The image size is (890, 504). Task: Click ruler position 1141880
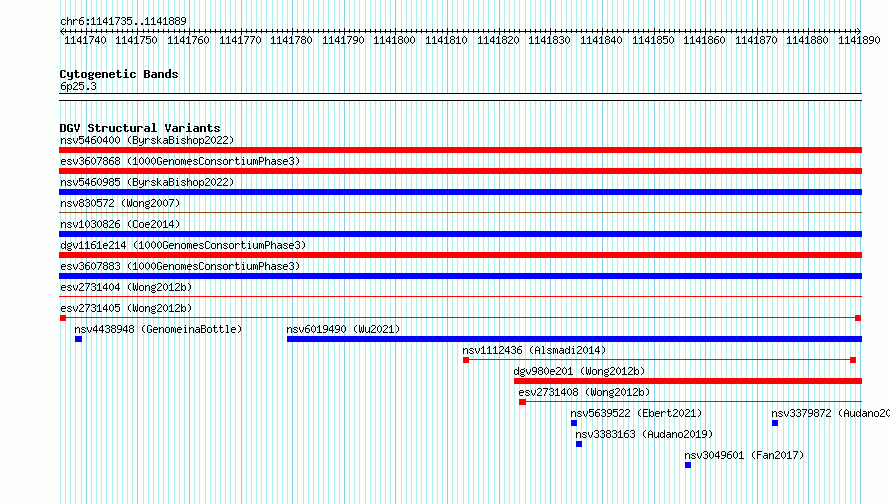coord(807,40)
